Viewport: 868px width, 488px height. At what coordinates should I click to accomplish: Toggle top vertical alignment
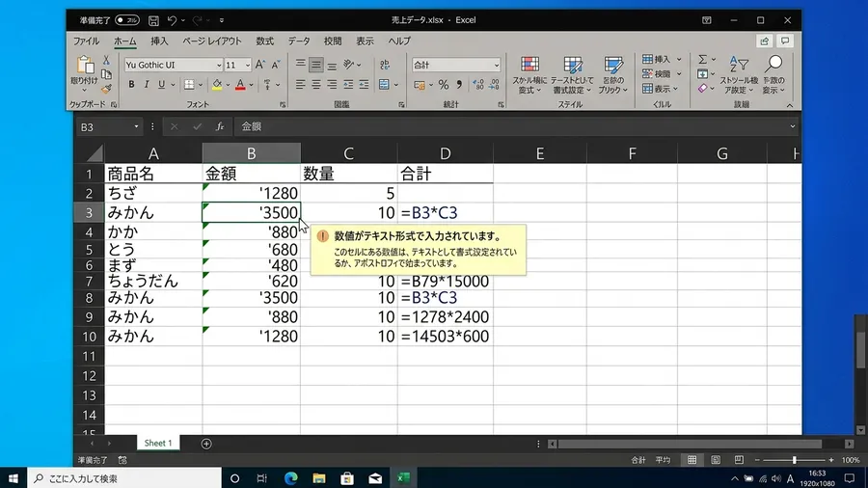tap(300, 65)
